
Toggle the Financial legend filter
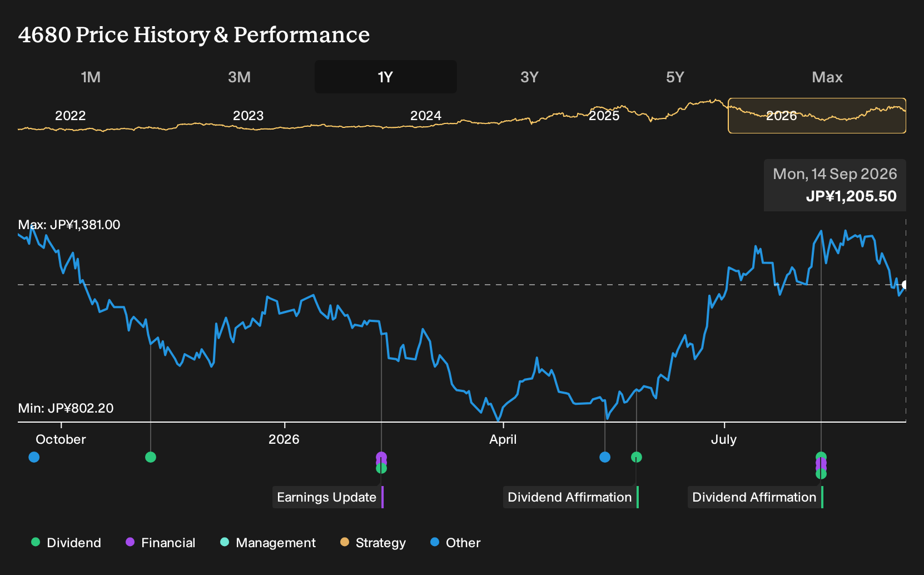(x=161, y=543)
